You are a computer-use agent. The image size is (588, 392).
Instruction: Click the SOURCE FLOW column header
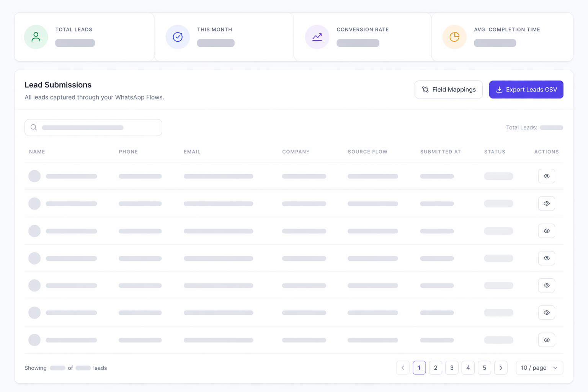367,152
